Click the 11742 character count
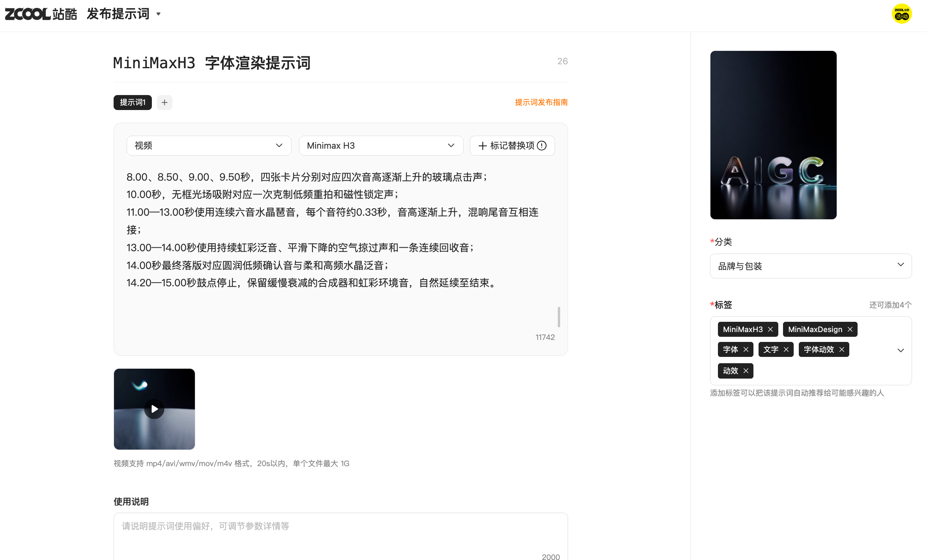The height and width of the screenshot is (560, 927). [x=545, y=337]
